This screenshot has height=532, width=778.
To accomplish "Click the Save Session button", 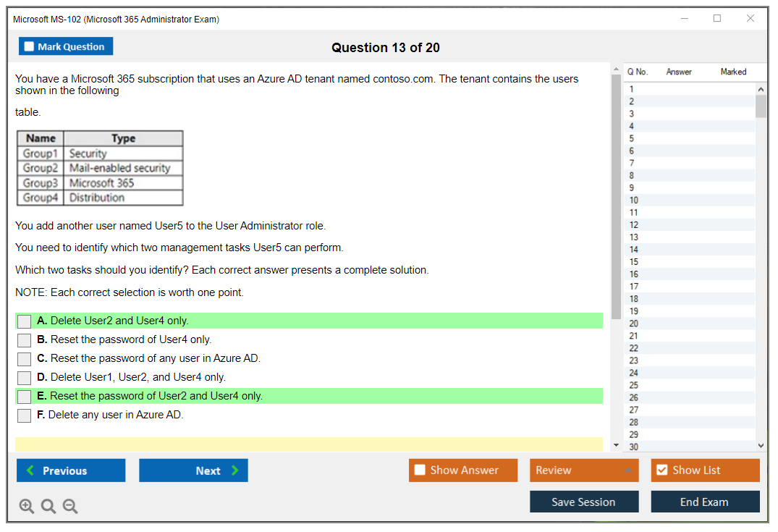I will tap(584, 502).
